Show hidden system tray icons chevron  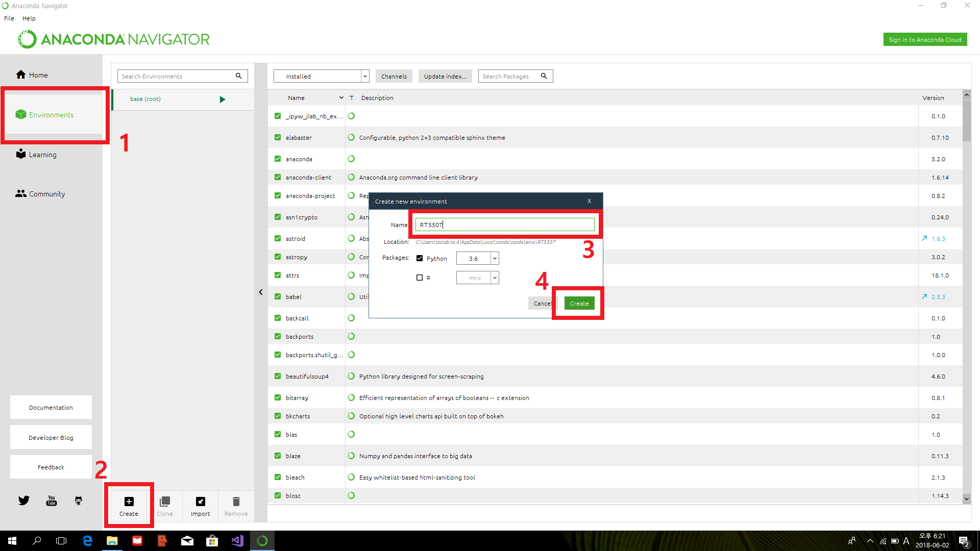870,541
